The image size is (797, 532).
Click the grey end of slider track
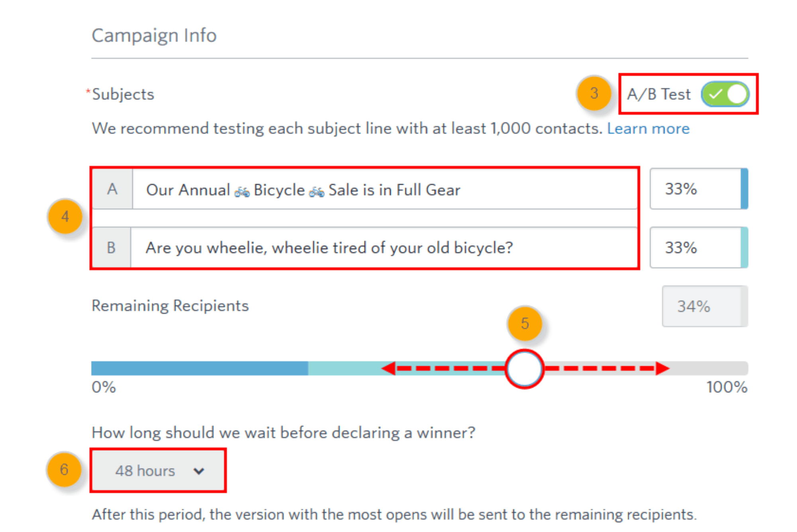tap(709, 368)
